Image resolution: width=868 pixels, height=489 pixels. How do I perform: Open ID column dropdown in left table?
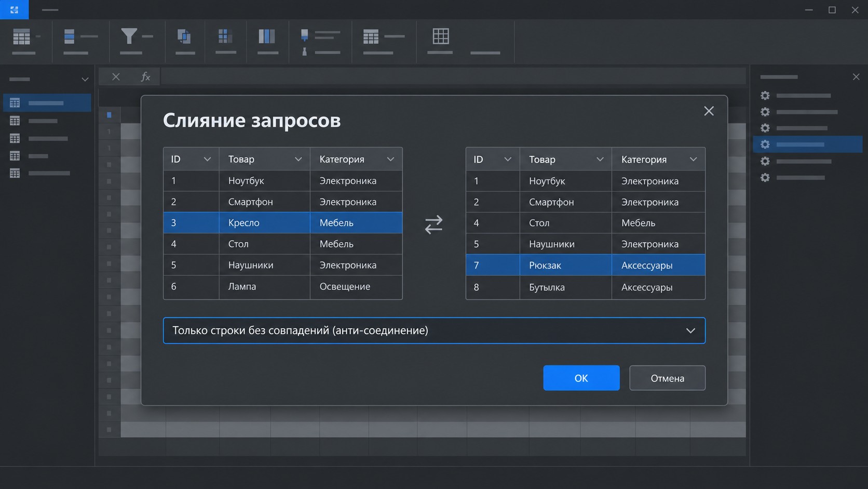tap(207, 159)
